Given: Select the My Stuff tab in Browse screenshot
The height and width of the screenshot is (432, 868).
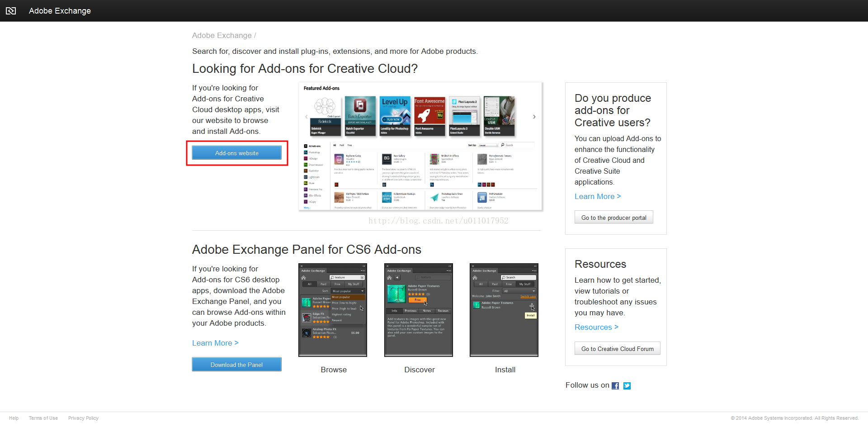Looking at the screenshot, I should [354, 284].
